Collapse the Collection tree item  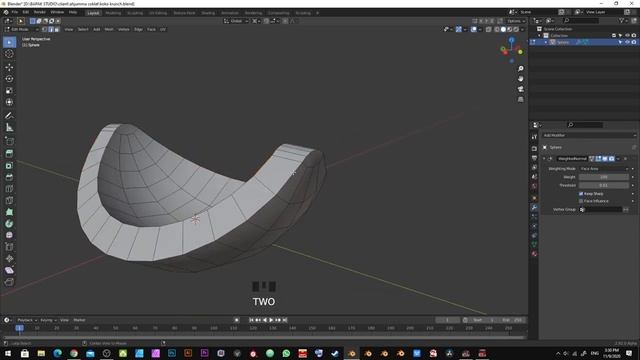[x=540, y=36]
